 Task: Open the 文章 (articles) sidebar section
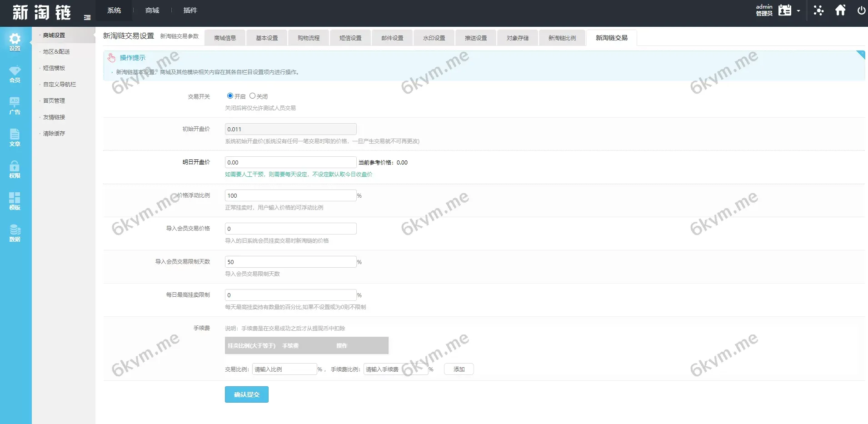(x=15, y=138)
